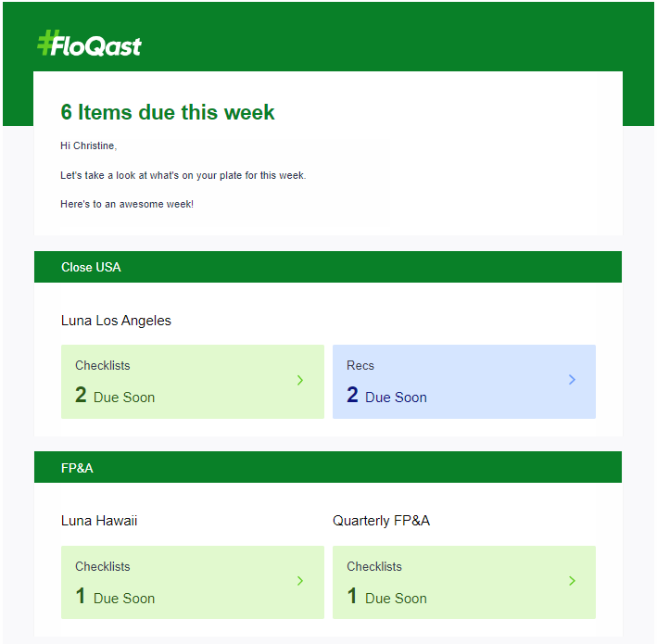This screenshot has width=657, height=644.
Task: Open chevron on Luna Los Angeles Checklists card
Action: (300, 380)
